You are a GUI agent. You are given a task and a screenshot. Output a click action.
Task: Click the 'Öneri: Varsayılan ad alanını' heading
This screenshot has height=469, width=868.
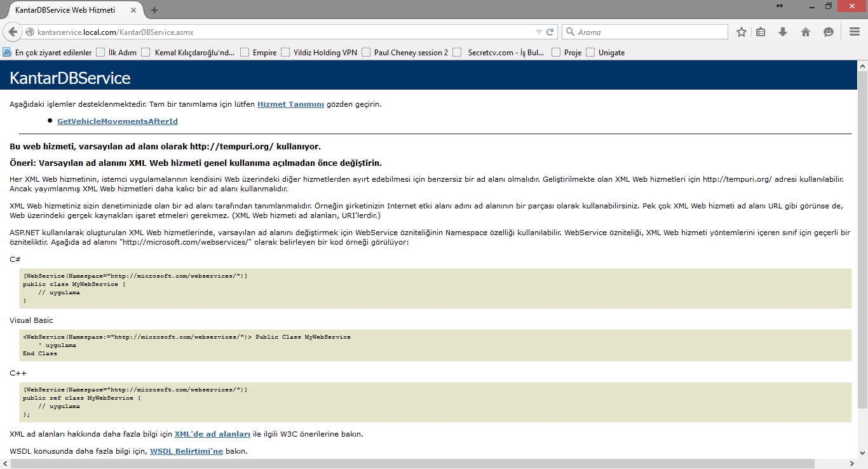(196, 163)
